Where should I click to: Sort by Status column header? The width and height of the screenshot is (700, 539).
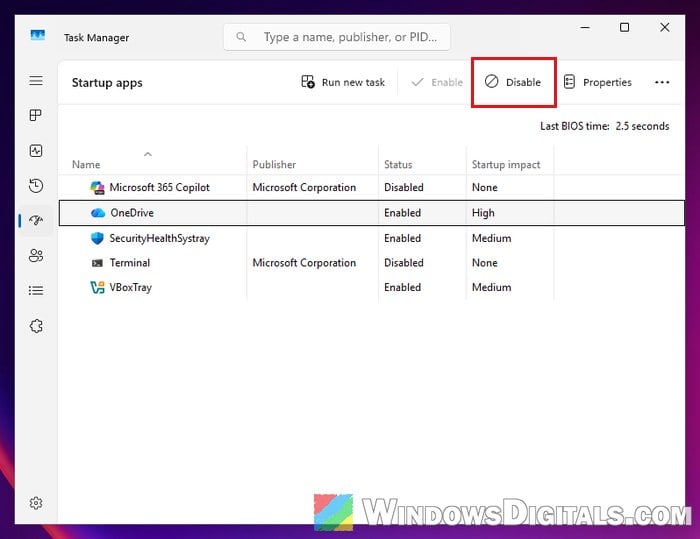[398, 164]
